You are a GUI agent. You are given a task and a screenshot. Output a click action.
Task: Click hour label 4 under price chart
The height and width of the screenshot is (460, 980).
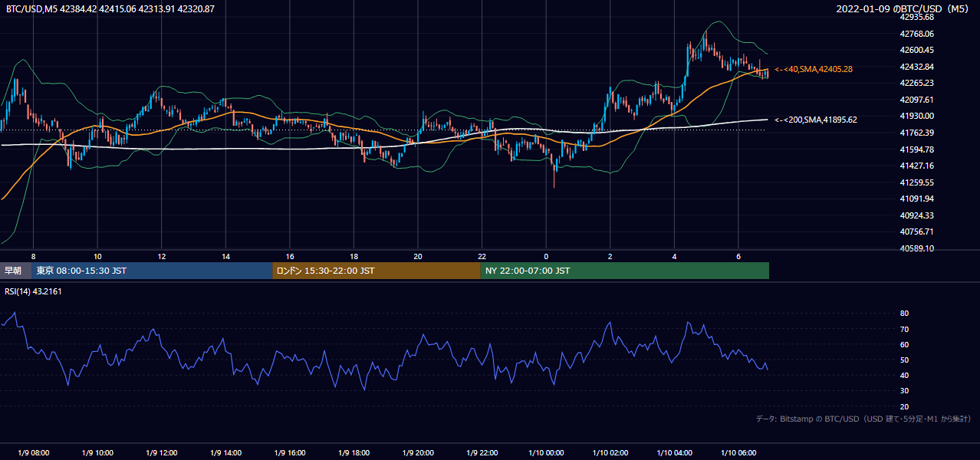click(674, 256)
